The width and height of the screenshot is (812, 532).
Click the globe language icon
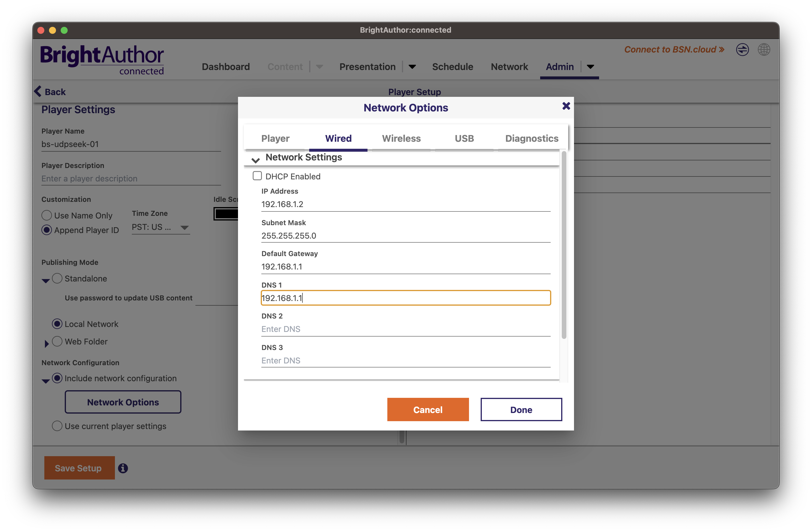pos(764,50)
